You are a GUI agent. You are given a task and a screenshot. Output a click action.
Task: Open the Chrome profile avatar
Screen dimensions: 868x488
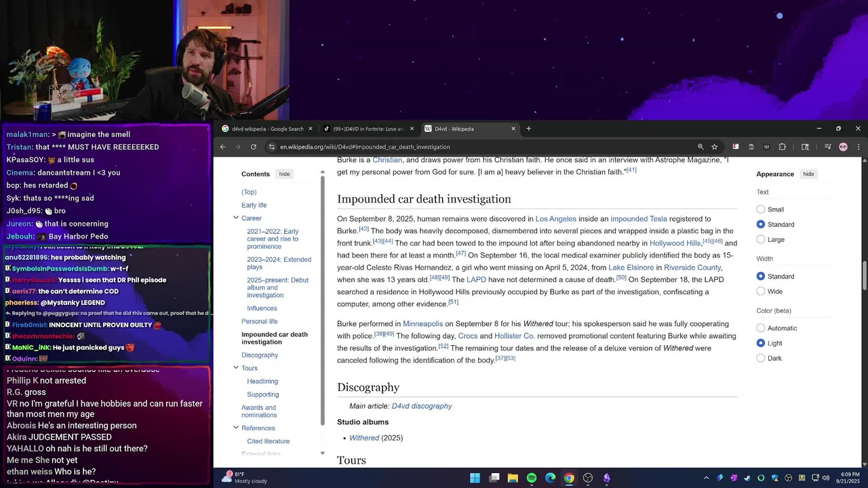click(843, 147)
